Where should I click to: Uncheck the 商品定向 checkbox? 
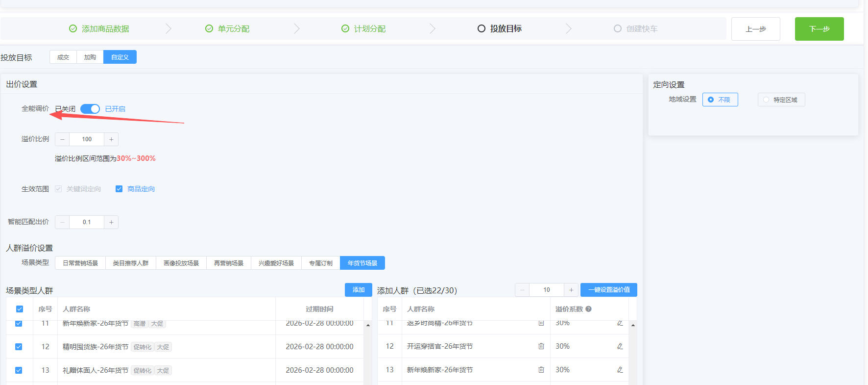pyautogui.click(x=119, y=189)
